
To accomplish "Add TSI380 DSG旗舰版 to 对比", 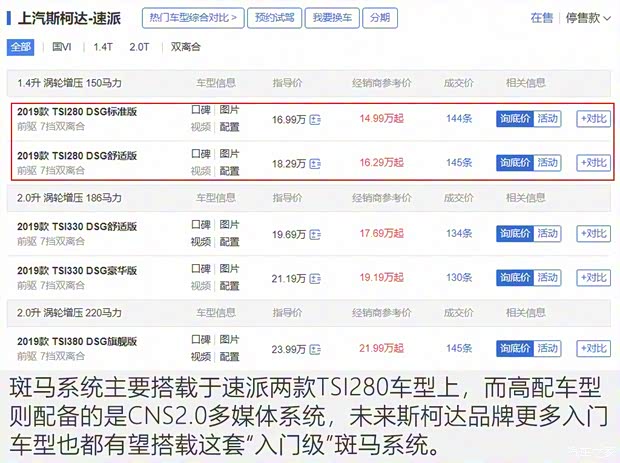I will (594, 348).
